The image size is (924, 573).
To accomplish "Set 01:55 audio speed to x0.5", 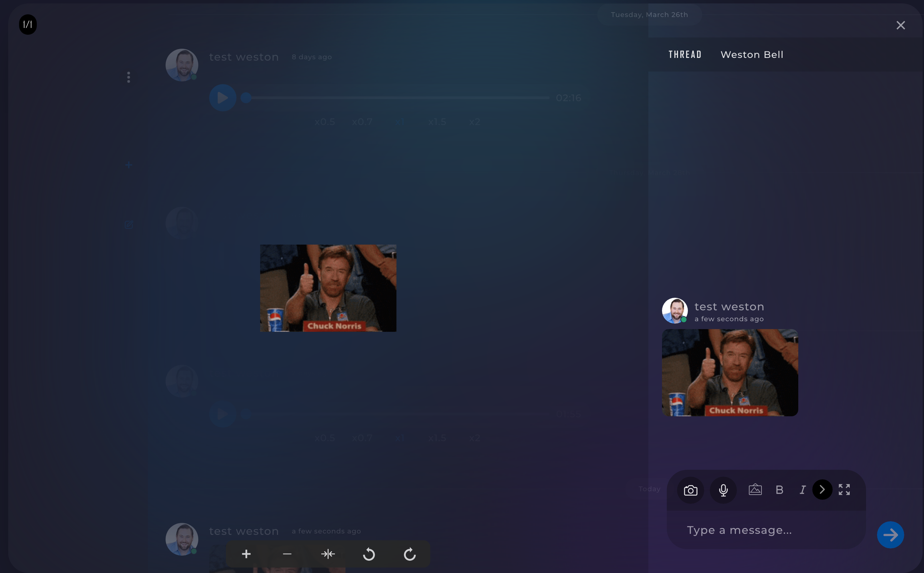I will (x=325, y=438).
